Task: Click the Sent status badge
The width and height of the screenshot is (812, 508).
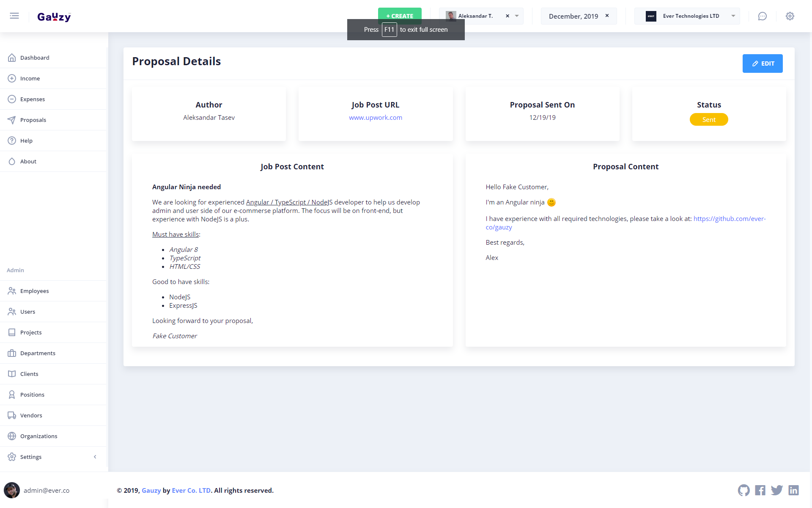Action: [x=709, y=119]
